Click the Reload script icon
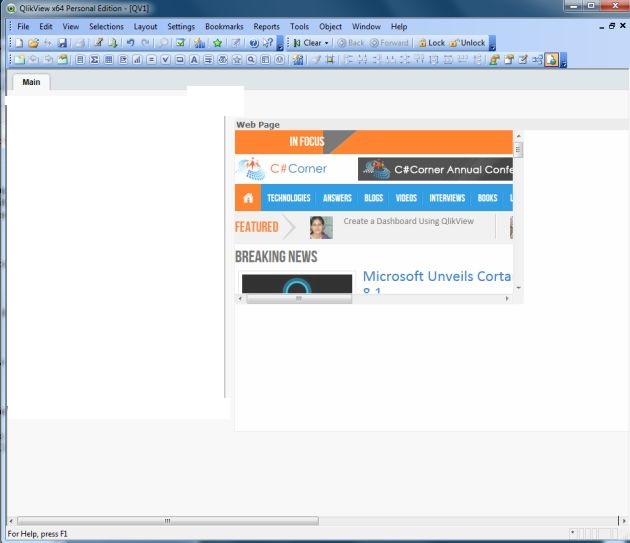This screenshot has width=630, height=543. pyautogui.click(x=113, y=43)
